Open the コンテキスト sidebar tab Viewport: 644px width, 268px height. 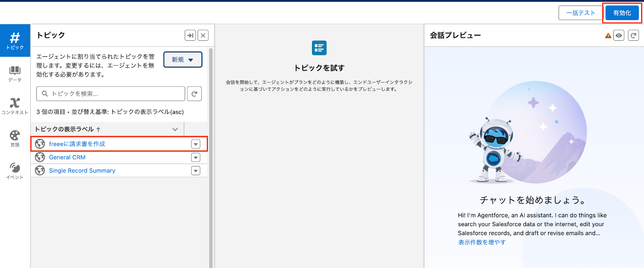click(15, 106)
